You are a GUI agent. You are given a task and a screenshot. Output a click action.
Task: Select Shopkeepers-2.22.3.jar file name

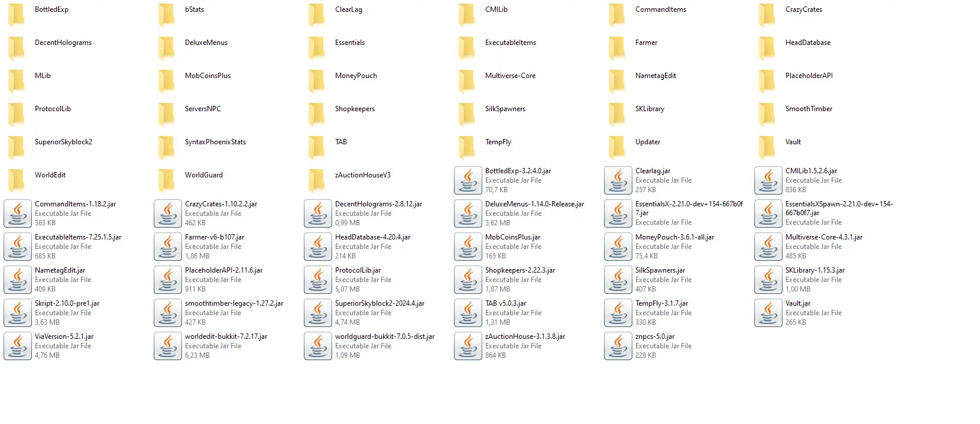[x=520, y=270]
